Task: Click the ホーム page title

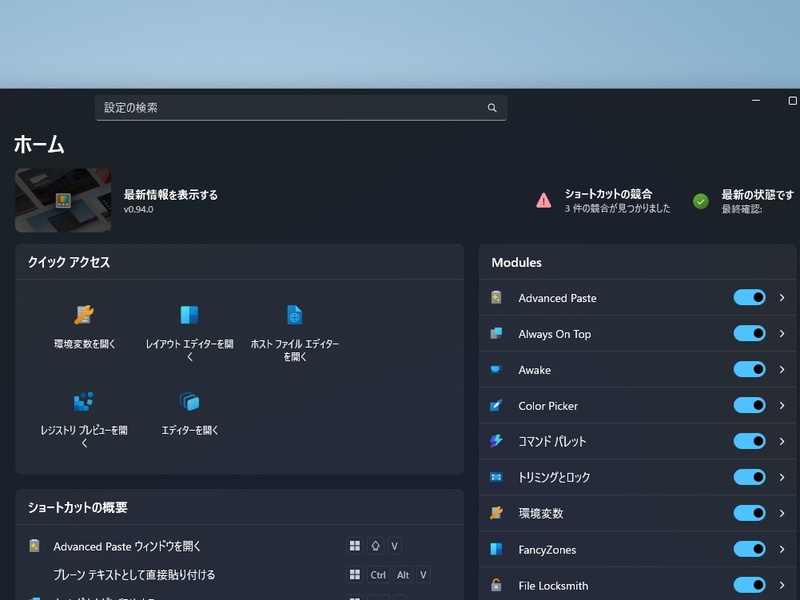Action: click(x=39, y=144)
